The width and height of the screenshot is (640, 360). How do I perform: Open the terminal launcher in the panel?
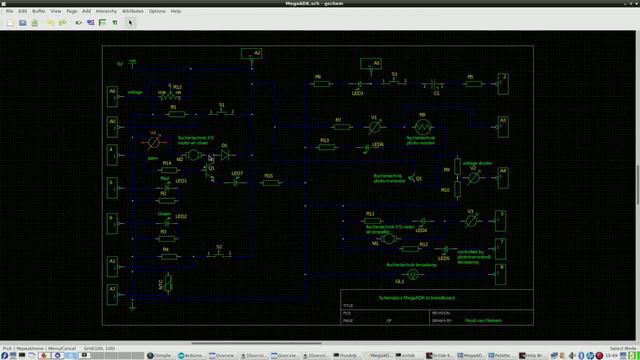tap(22, 356)
